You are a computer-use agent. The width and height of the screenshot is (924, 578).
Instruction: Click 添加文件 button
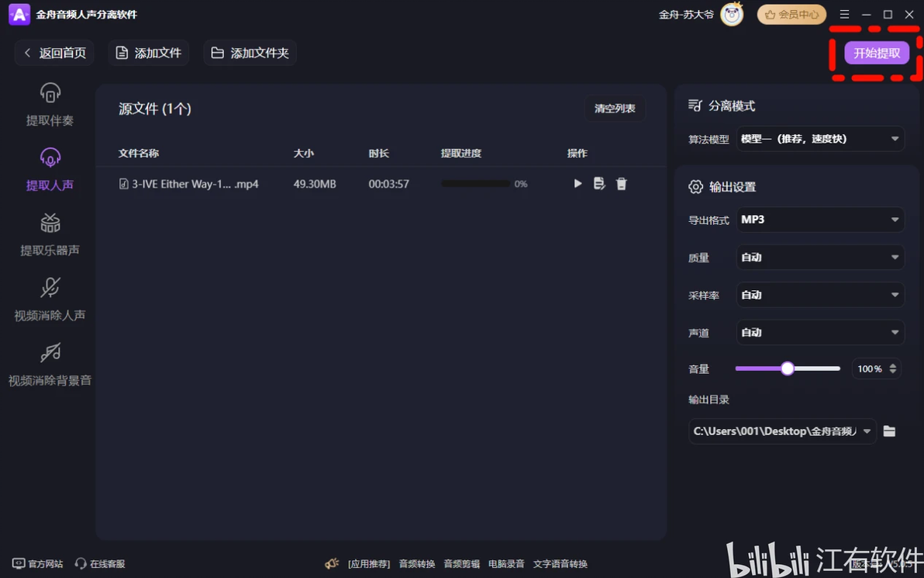[x=149, y=53]
